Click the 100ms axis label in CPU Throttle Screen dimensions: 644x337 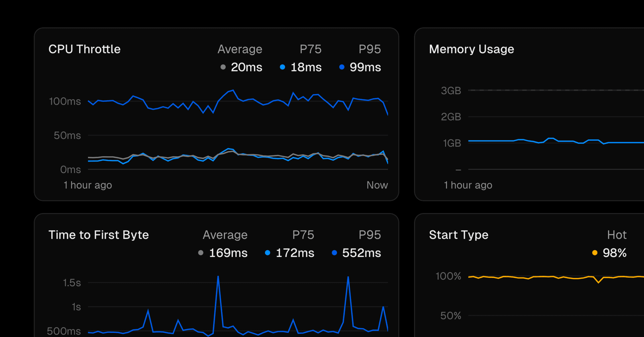[x=65, y=101]
